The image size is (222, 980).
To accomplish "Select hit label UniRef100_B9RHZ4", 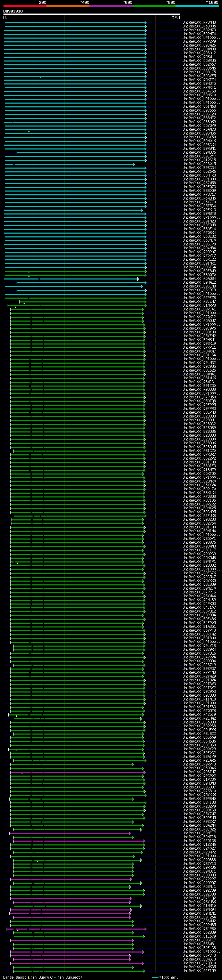I will (199, 34).
